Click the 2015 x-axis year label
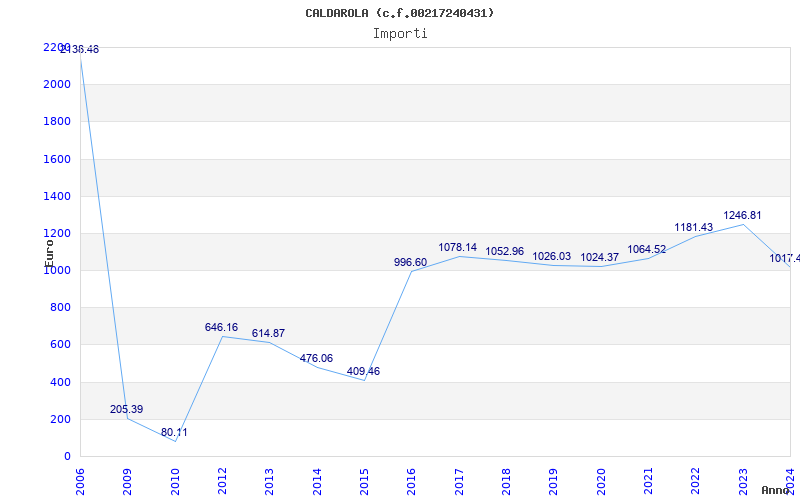The width and height of the screenshot is (800, 500). click(364, 482)
